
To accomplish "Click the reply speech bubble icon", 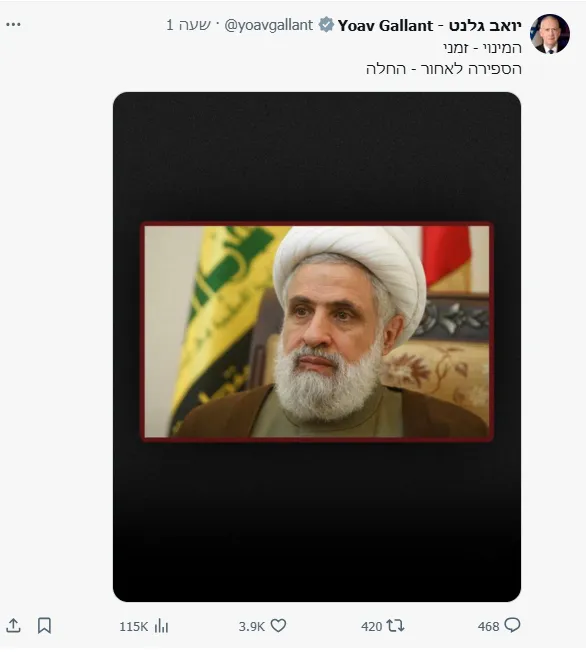I will pos(512,625).
